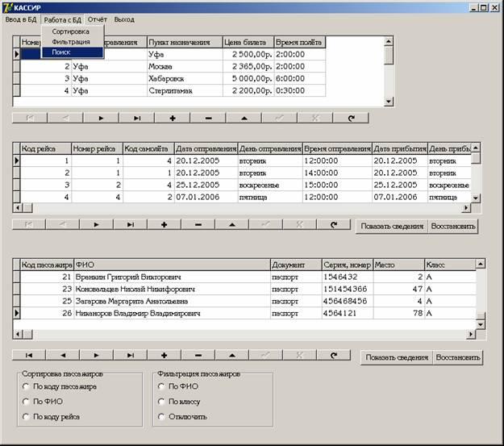504x446 pixels.
Task: Choose filtering "По классу" option
Action: click(162, 402)
